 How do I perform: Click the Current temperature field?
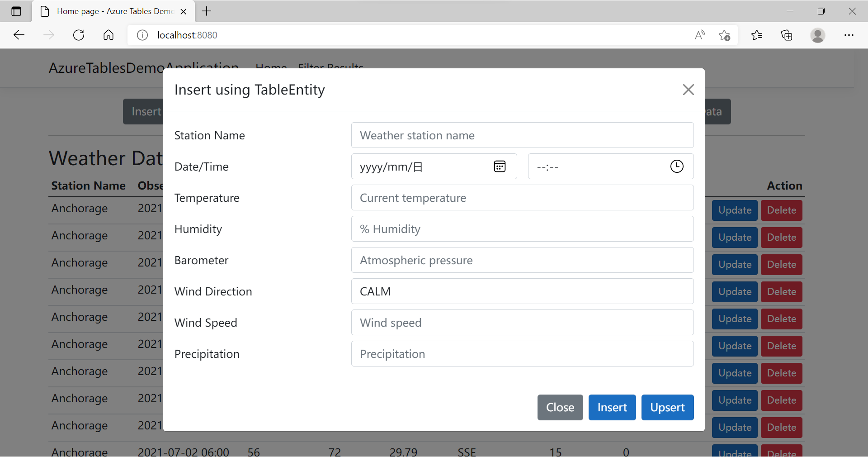(522, 198)
